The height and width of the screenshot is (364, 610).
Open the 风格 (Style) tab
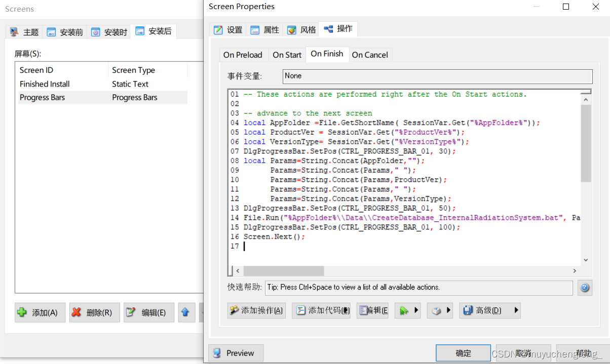pos(301,29)
